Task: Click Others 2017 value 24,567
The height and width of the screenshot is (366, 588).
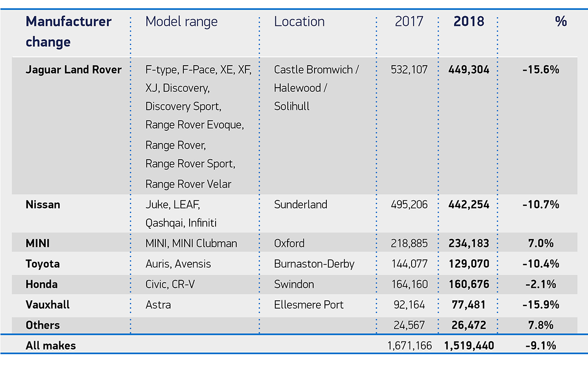Action: [409, 325]
